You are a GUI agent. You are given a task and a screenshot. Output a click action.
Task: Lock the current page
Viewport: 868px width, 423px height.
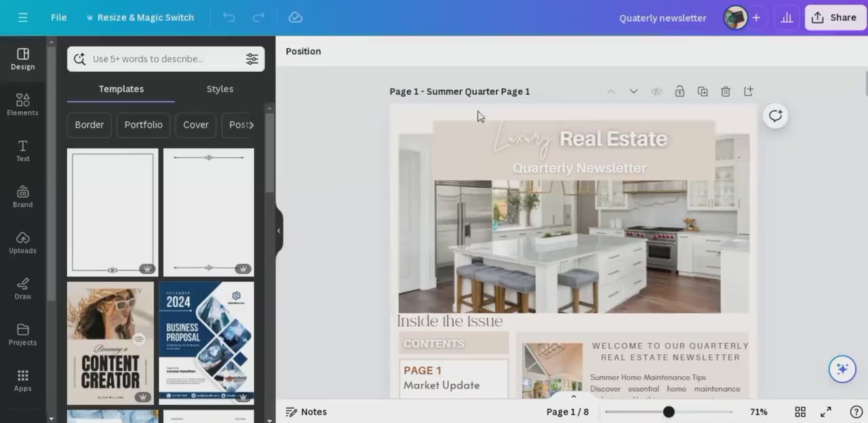click(679, 91)
